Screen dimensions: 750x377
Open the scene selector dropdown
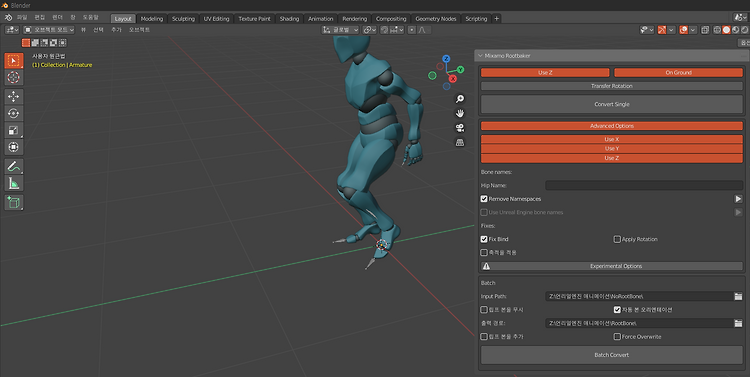point(739,18)
